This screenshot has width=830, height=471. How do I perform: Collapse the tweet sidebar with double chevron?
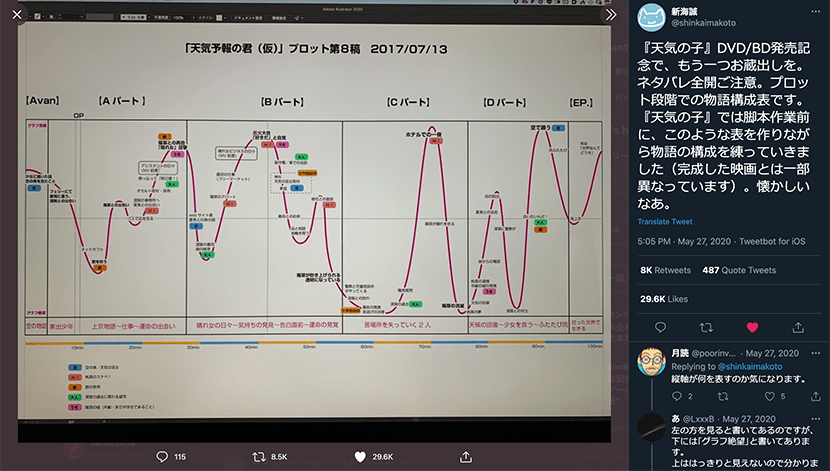610,15
